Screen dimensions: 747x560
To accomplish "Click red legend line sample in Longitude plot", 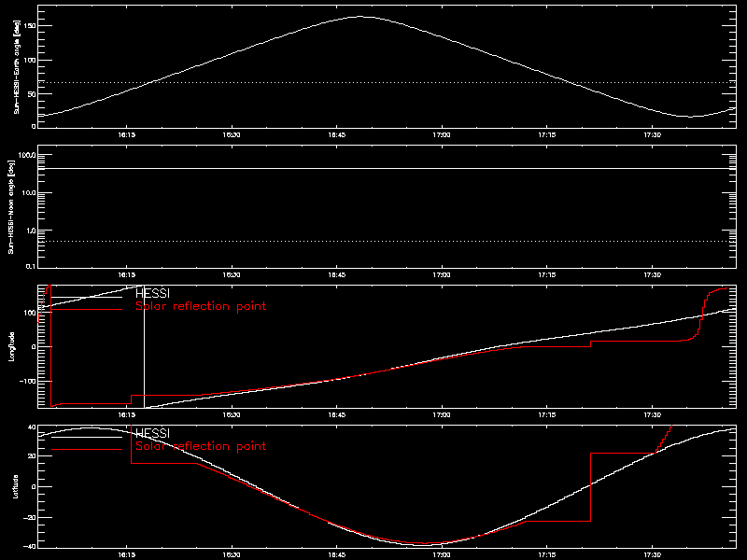I will click(87, 310).
